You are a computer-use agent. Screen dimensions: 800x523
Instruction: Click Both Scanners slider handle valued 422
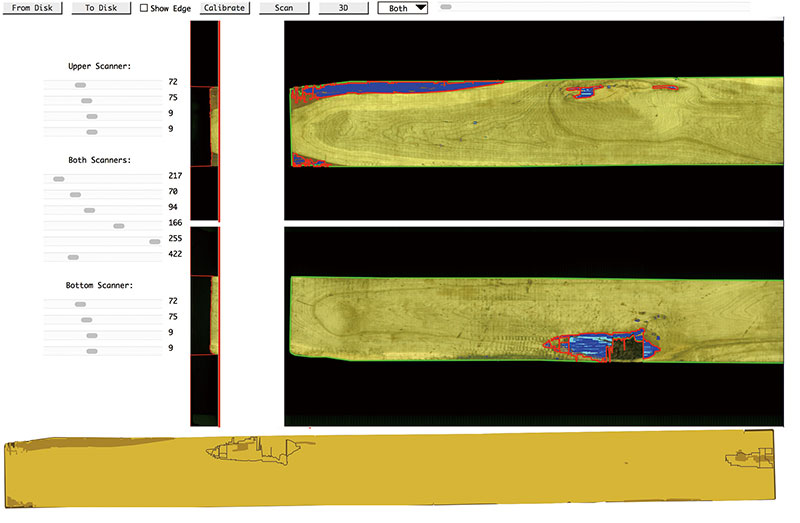(73, 257)
